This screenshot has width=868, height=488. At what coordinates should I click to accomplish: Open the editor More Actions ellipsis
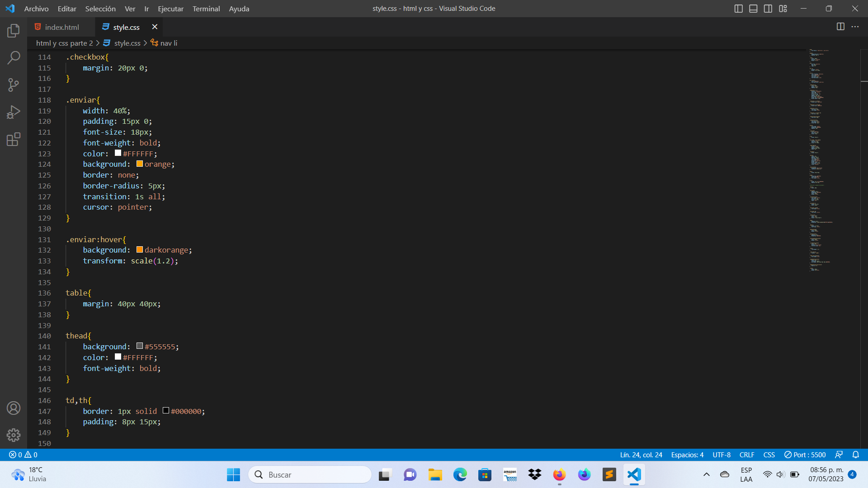pos(855,27)
